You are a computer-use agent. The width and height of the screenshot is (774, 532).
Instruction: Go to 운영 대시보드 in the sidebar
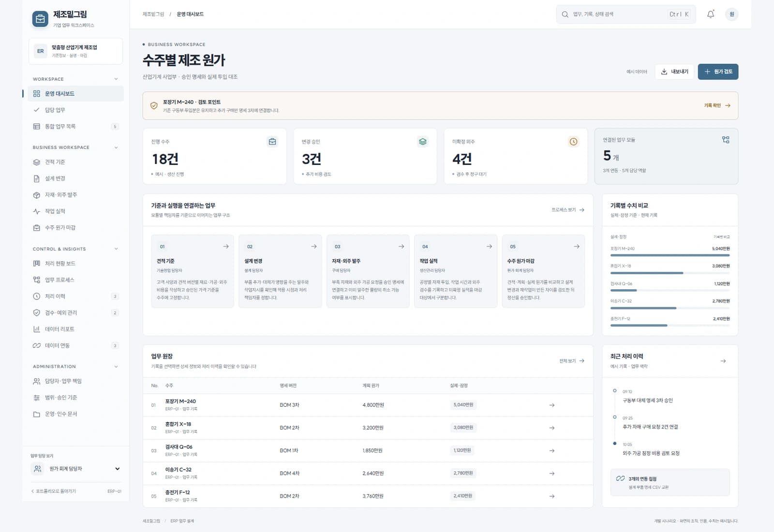(76, 94)
